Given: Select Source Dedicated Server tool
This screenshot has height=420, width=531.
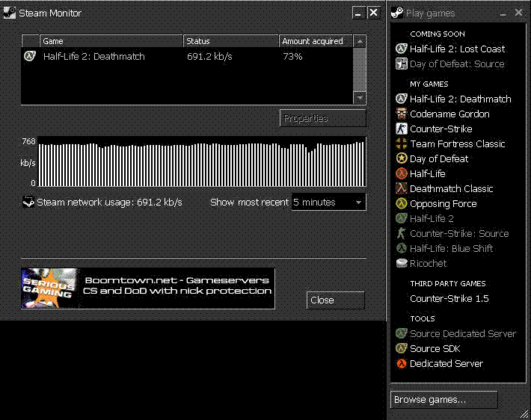Looking at the screenshot, I should (463, 334).
